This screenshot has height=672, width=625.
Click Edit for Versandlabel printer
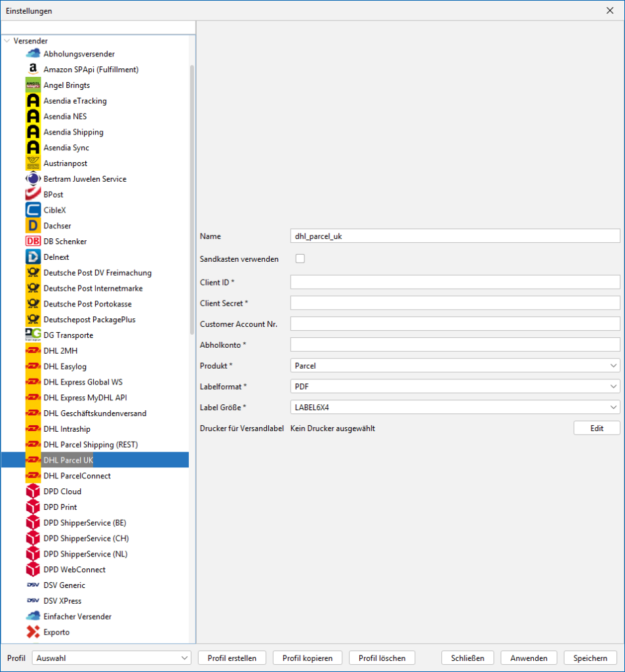[596, 428]
